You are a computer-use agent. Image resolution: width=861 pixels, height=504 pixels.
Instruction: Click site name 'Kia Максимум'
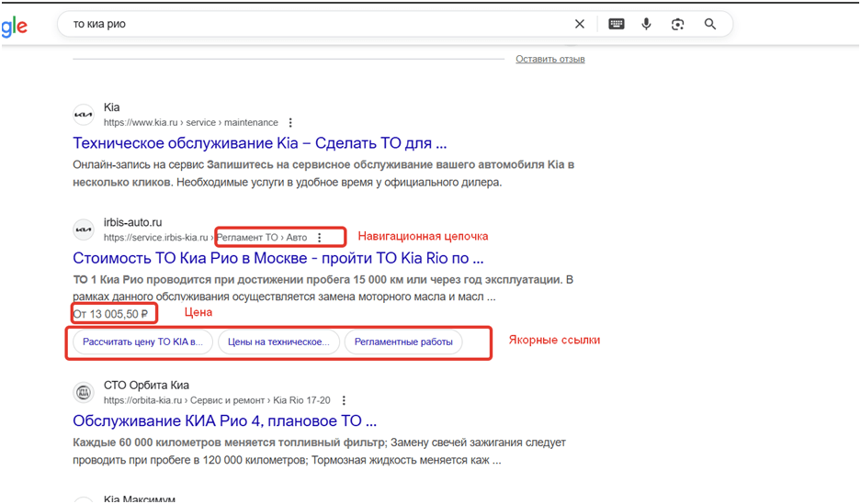click(140, 499)
